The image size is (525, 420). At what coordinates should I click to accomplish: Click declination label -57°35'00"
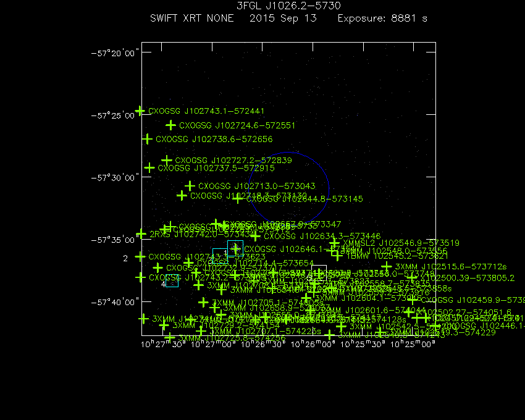[x=115, y=240]
